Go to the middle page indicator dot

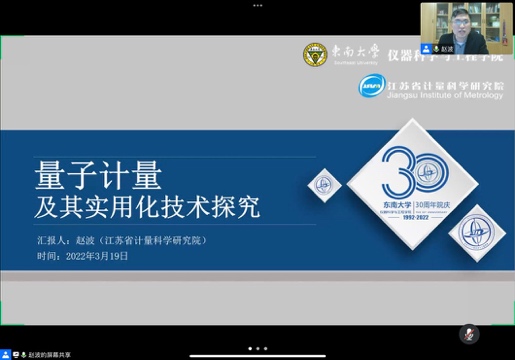point(258,349)
